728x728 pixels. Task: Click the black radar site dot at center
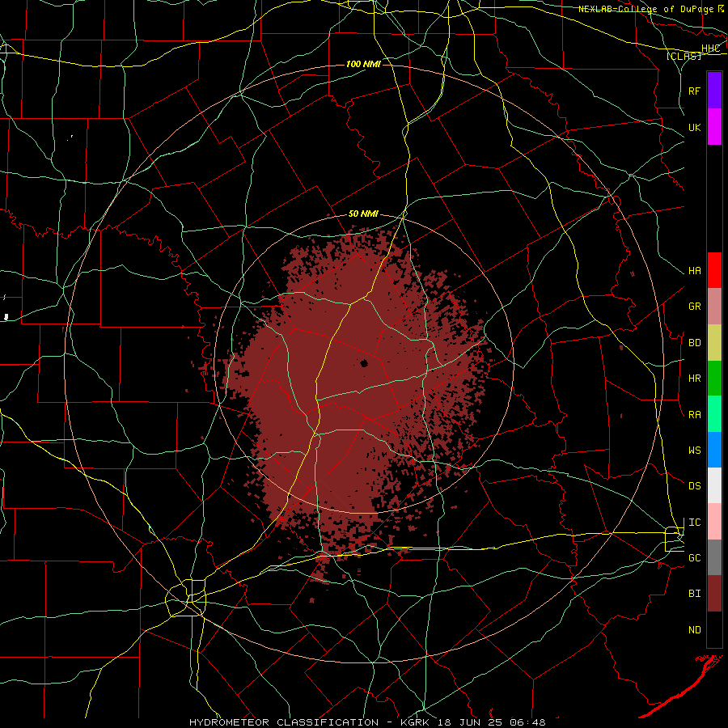click(x=364, y=363)
